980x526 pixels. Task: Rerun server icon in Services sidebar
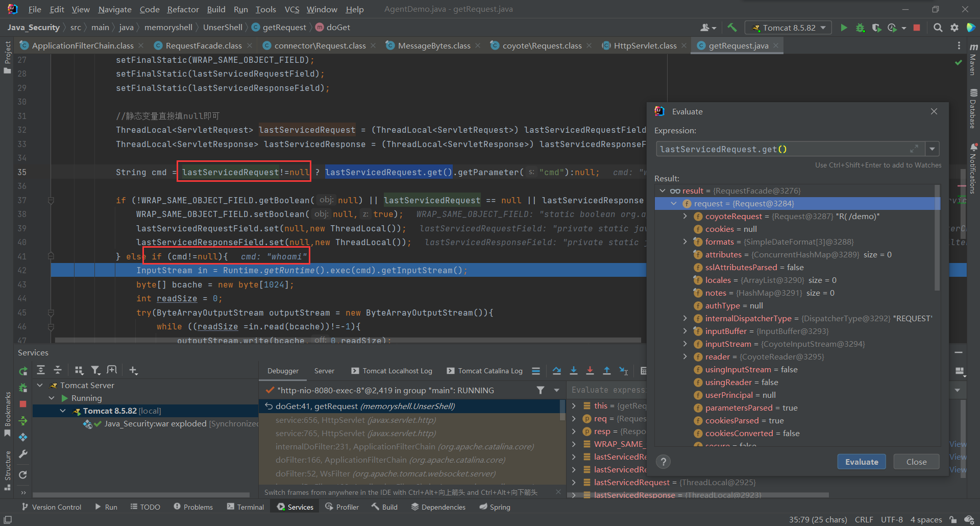click(23, 371)
